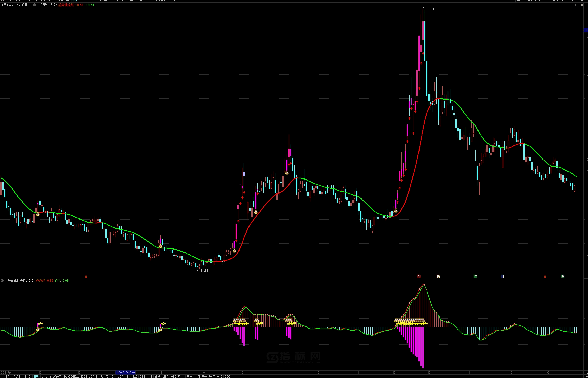This screenshot has width=588, height=378.
Task: Toggle the side panel icon at top-right
Action: [581, 5]
